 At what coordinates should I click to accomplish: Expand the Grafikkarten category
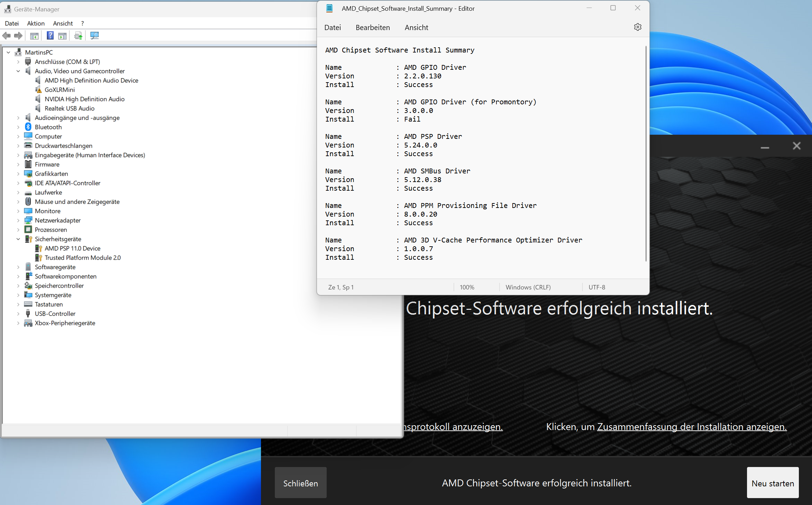point(18,174)
